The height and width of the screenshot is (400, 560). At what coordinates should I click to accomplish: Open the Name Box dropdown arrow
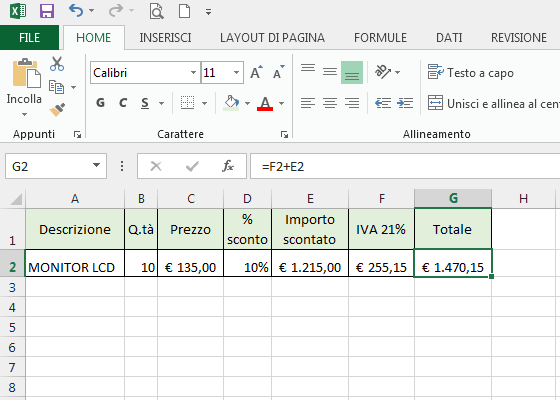(96, 166)
